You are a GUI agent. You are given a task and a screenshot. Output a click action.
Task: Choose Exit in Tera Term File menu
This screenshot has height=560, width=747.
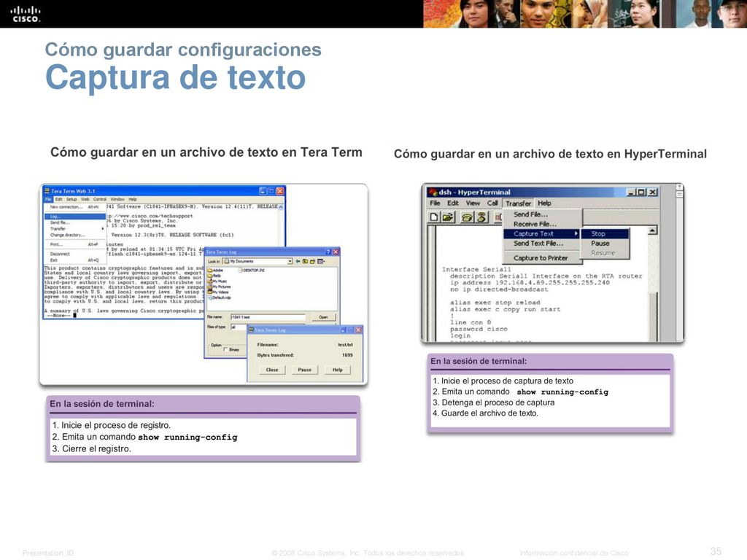[75, 260]
